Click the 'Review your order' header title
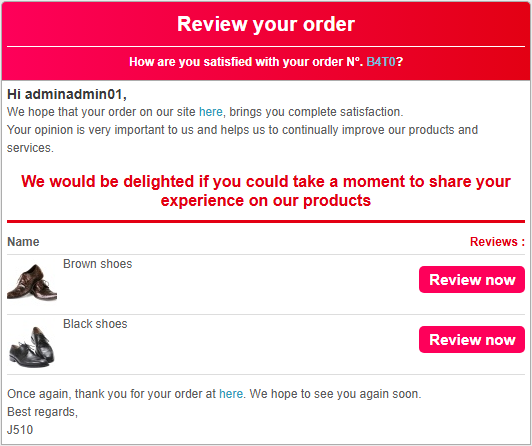532x446 pixels. (266, 24)
